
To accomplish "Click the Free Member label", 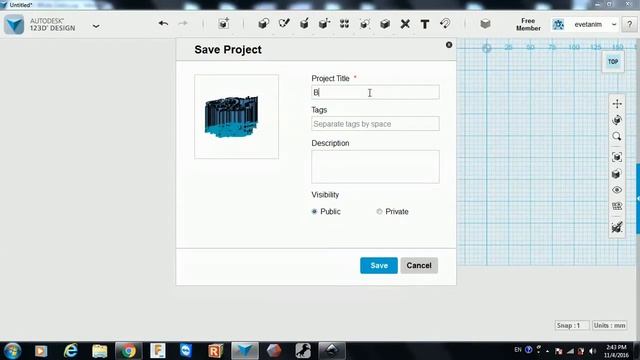I will 528,24.
